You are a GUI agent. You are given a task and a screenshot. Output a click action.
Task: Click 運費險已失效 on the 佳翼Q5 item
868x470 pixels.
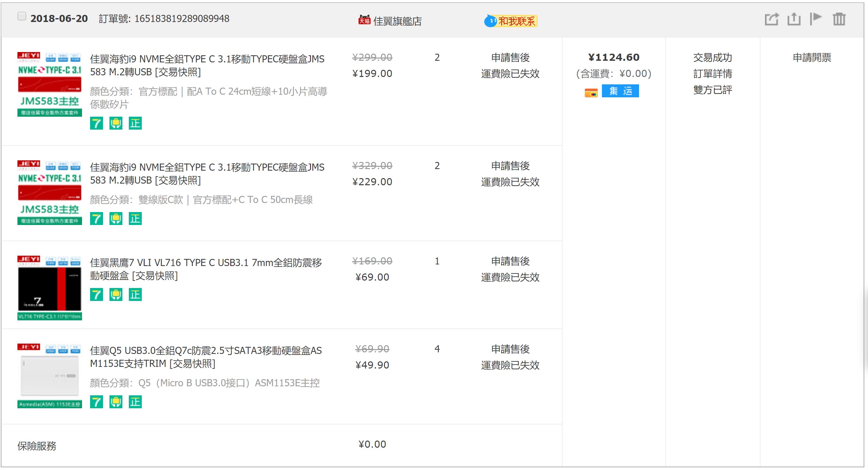pyautogui.click(x=510, y=365)
